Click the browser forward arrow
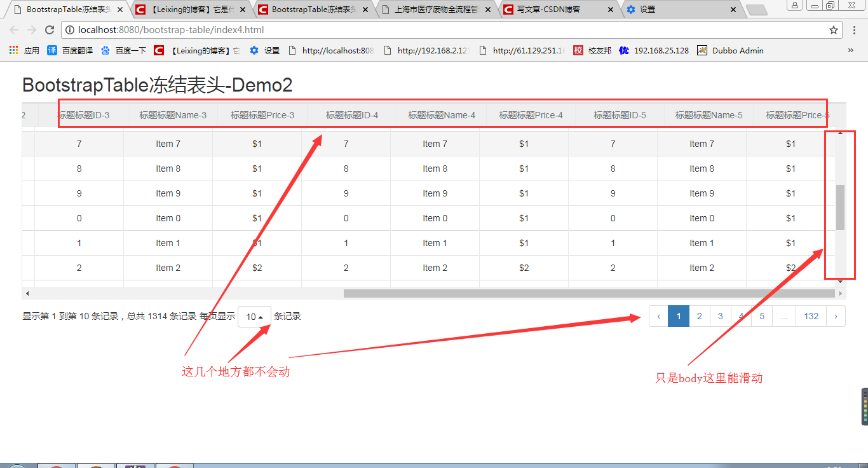Viewport: 868px width, 468px height. click(x=32, y=30)
